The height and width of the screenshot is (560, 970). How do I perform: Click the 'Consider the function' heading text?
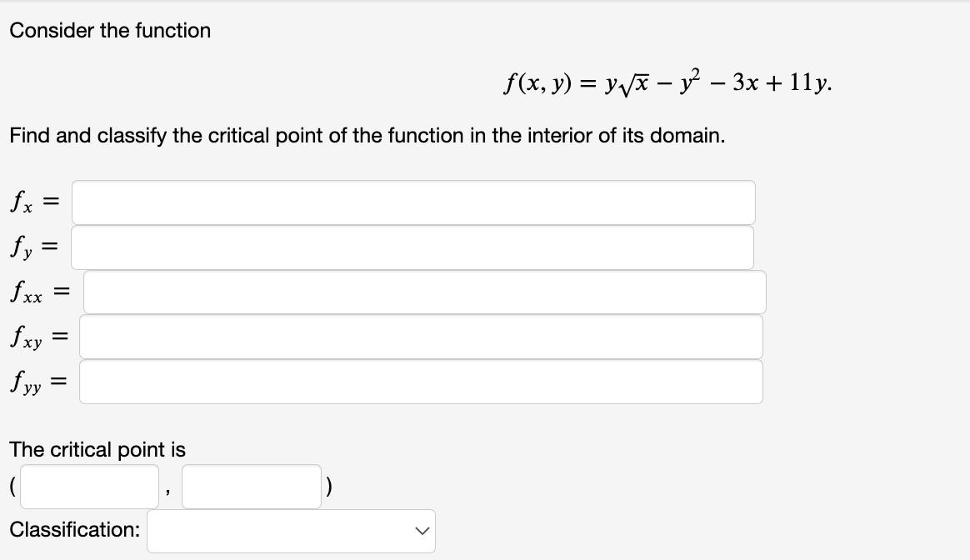(110, 30)
